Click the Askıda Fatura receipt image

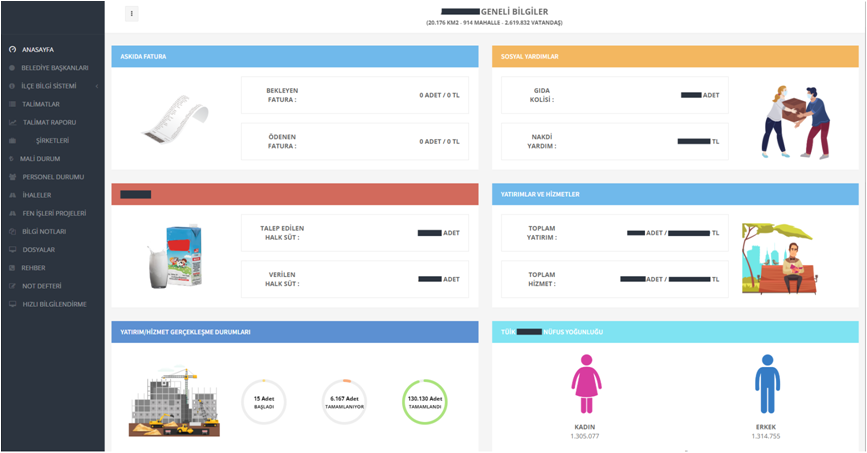click(x=176, y=119)
